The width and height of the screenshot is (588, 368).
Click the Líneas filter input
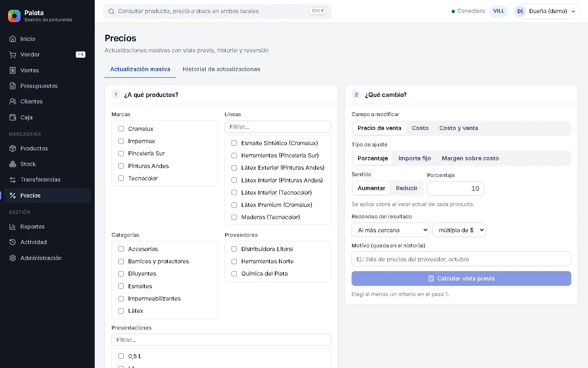point(278,127)
